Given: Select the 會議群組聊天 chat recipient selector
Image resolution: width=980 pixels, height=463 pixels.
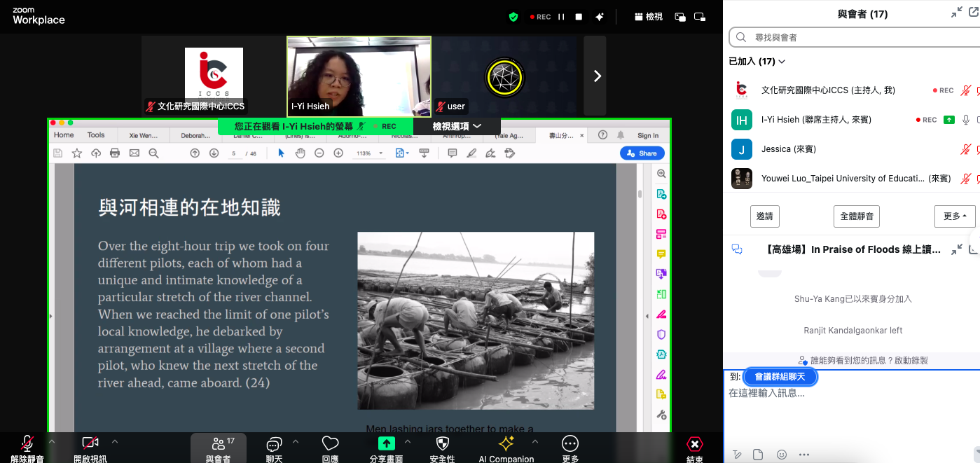Looking at the screenshot, I should point(780,377).
